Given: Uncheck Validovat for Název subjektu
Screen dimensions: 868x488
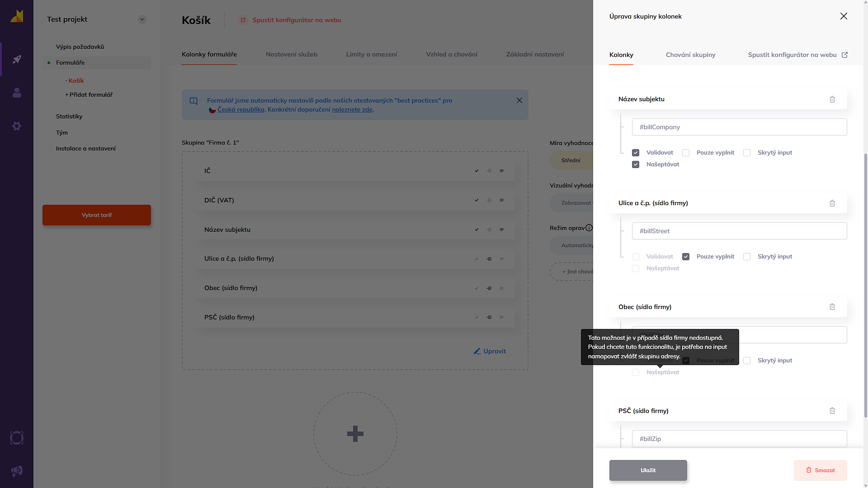Looking at the screenshot, I should coord(636,153).
